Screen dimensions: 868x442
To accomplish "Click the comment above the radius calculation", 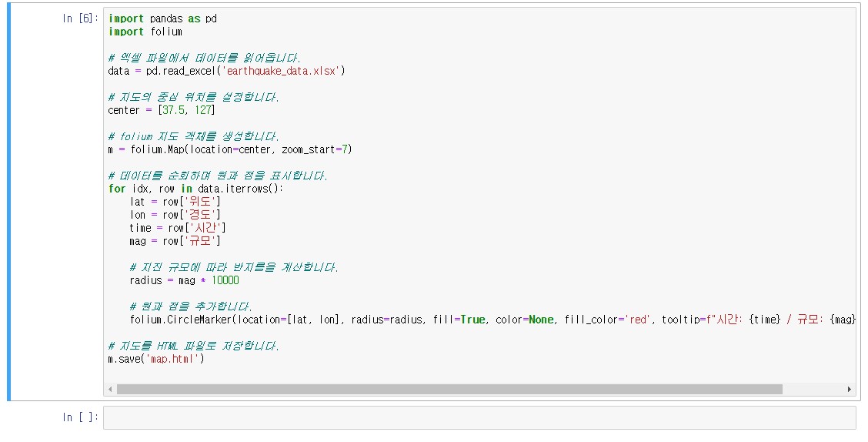I will [234, 267].
